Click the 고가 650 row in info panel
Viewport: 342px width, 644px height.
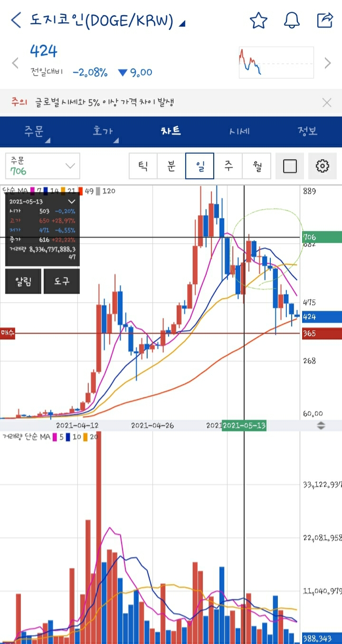pos(42,221)
